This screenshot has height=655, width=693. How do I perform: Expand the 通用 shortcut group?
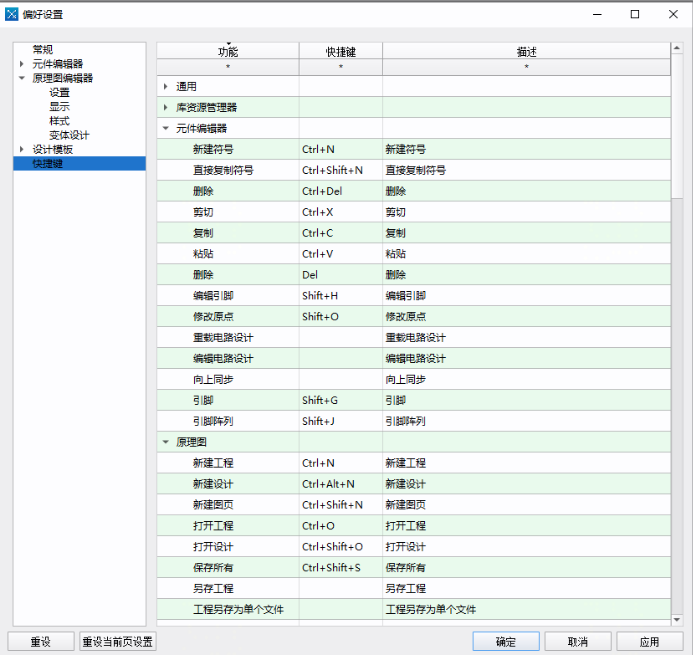[x=166, y=86]
